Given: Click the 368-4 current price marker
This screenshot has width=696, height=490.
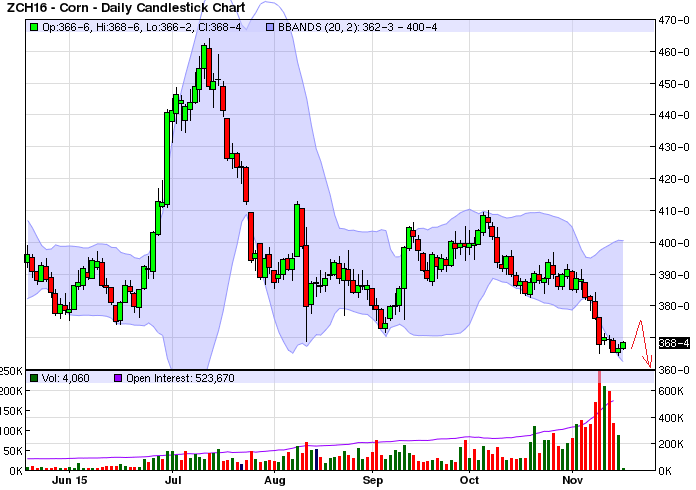Looking at the screenshot, I should point(674,343).
